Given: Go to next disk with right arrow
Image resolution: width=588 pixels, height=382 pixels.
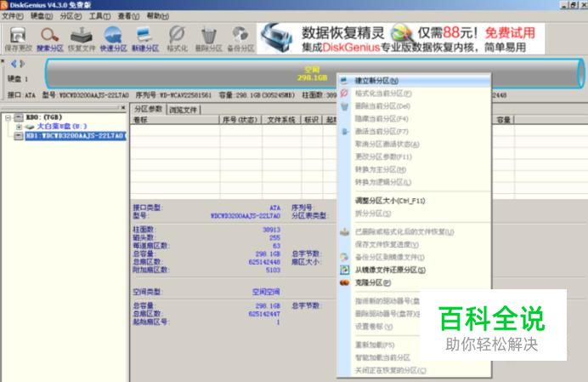Looking at the screenshot, I should 22,64.
